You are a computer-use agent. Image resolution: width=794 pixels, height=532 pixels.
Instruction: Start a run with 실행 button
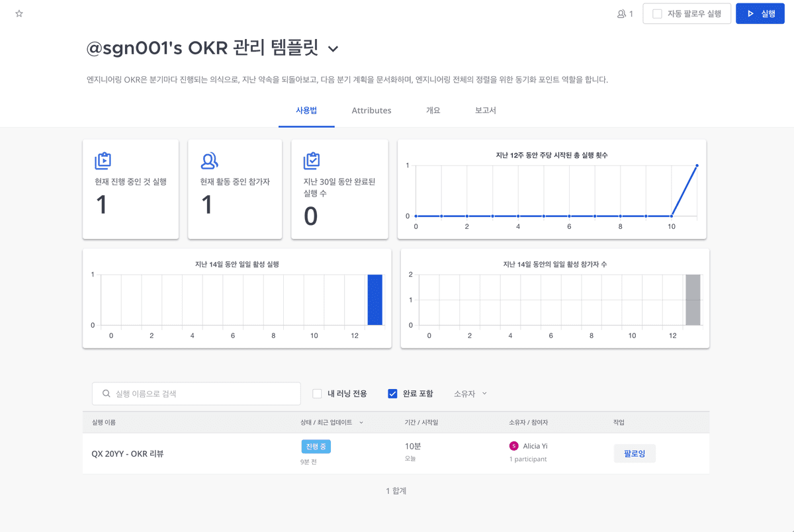click(x=760, y=13)
